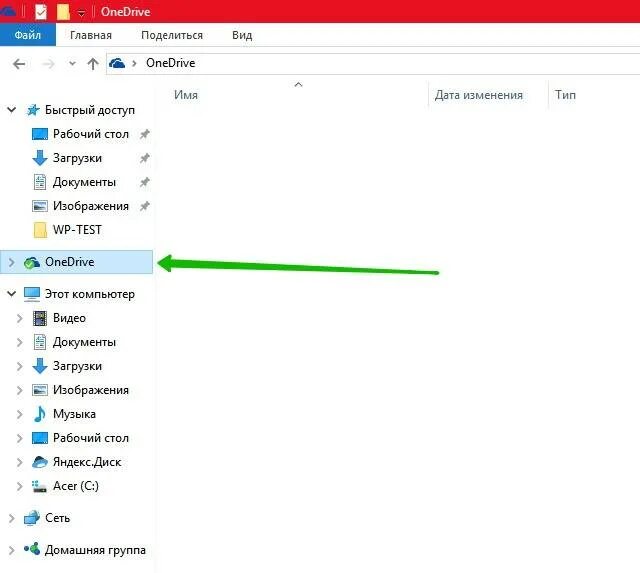This screenshot has width=640, height=573.
Task: Go forward with the right arrow button
Action: click(48, 64)
